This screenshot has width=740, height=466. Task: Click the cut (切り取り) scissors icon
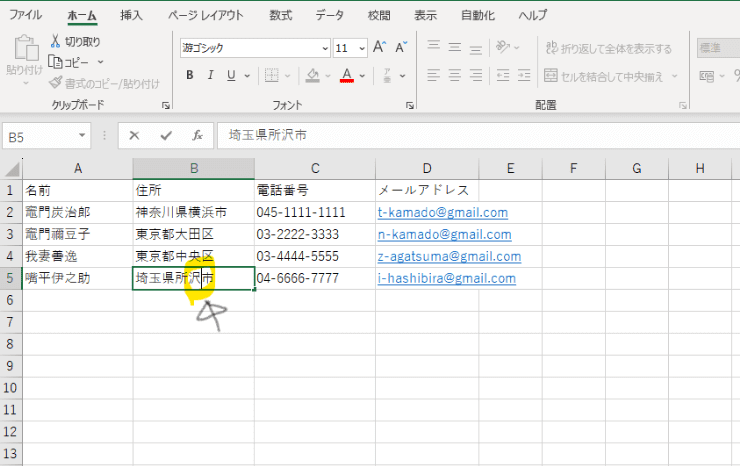56,41
